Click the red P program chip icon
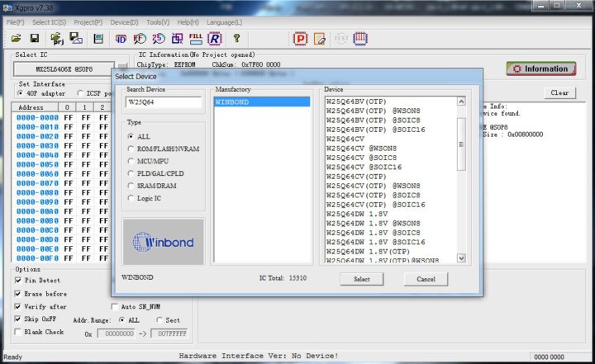 (300, 38)
